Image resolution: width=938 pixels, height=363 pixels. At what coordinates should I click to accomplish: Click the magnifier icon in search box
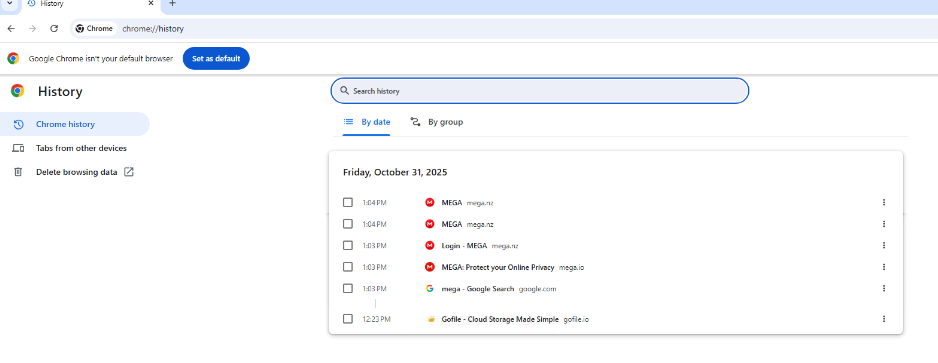pyautogui.click(x=344, y=91)
